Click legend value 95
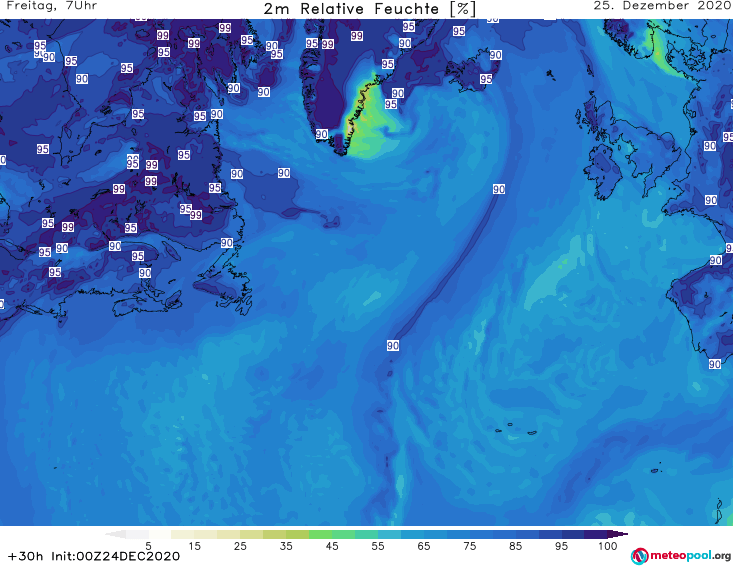Viewport: 733px width, 566px height. tap(561, 546)
